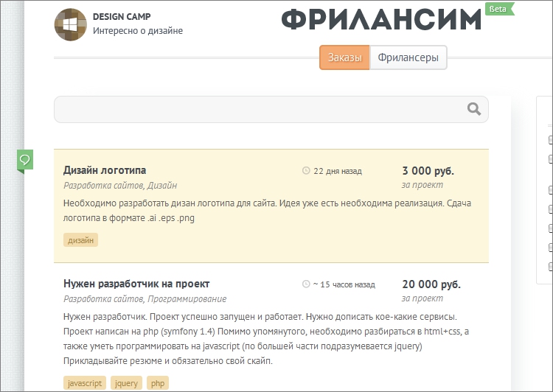The height and width of the screenshot is (392, 553).
Task: Click the developer order description paragraph
Action: 266,339
